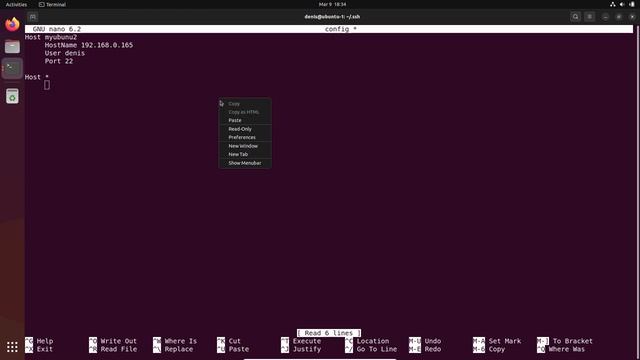This screenshot has width=640, height=360.
Task: Open Firefox from the dock
Action: coord(12,24)
